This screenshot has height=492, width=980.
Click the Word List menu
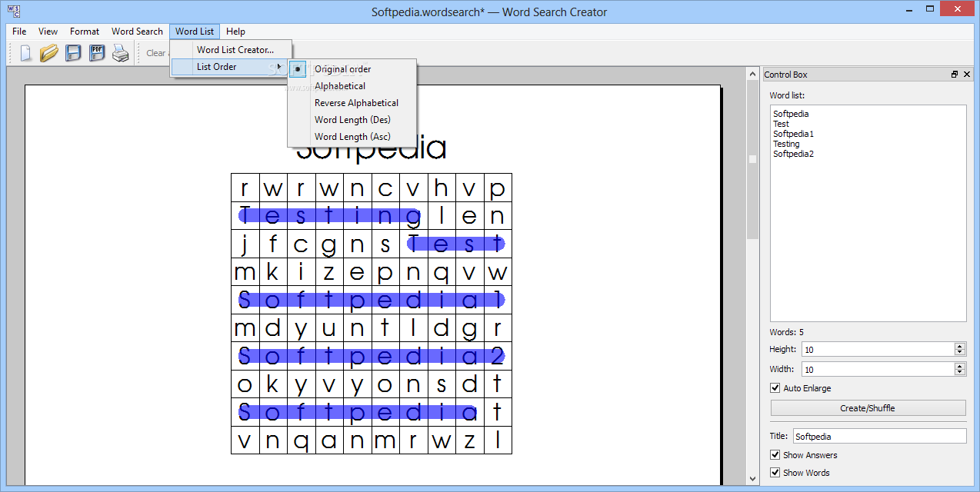(195, 32)
